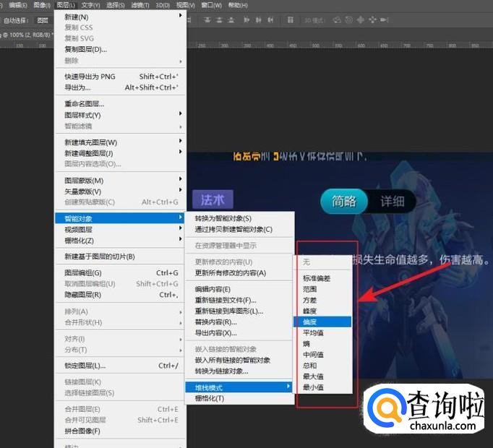Click the distribute bottom edges icon

(231, 20)
